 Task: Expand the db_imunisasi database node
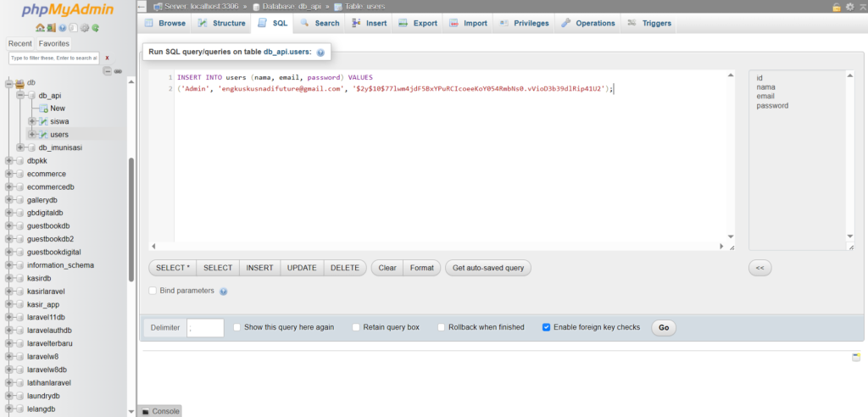point(20,147)
